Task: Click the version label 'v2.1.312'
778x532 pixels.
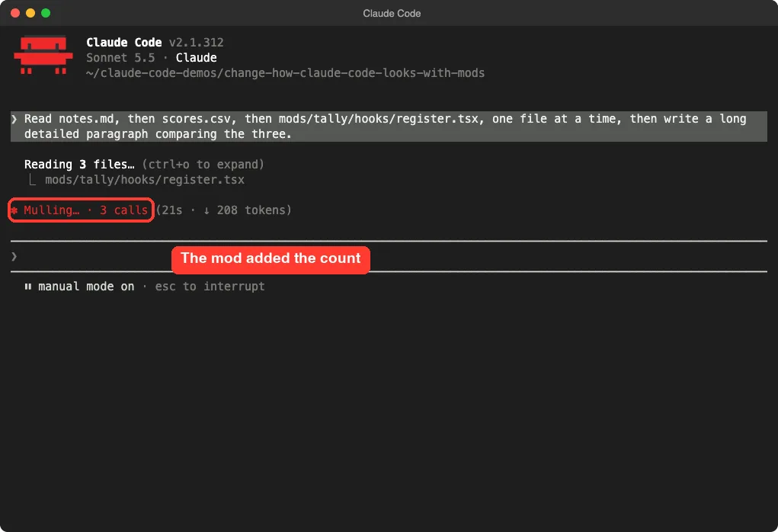Action: (x=196, y=42)
